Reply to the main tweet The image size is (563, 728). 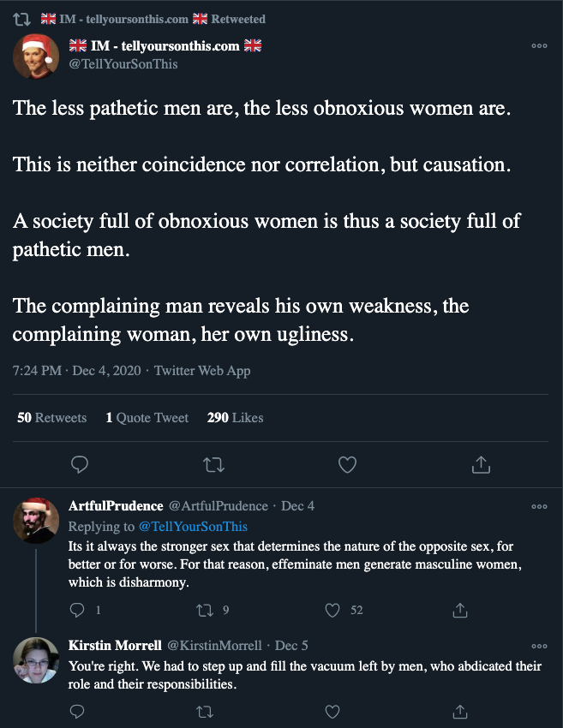(80, 464)
